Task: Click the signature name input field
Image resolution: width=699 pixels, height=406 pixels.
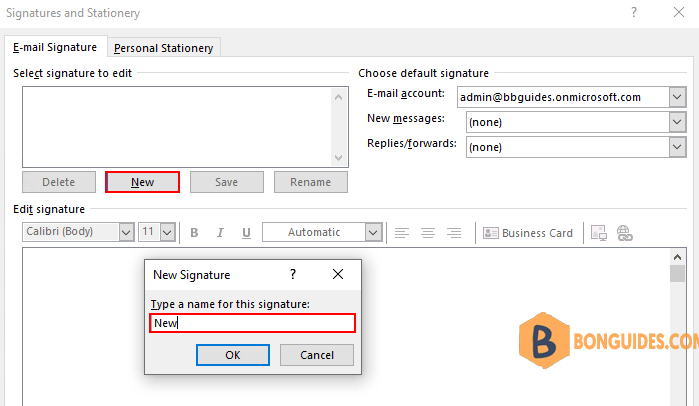Action: (x=252, y=323)
